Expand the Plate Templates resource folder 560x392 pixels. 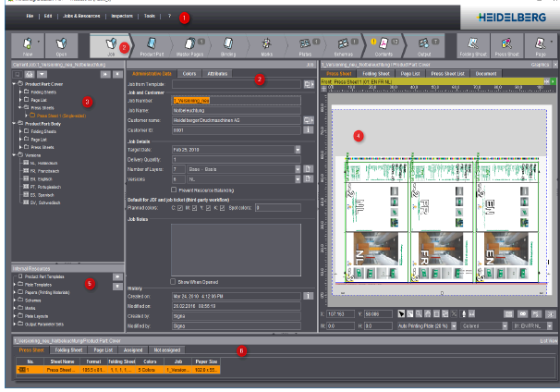click(15, 285)
